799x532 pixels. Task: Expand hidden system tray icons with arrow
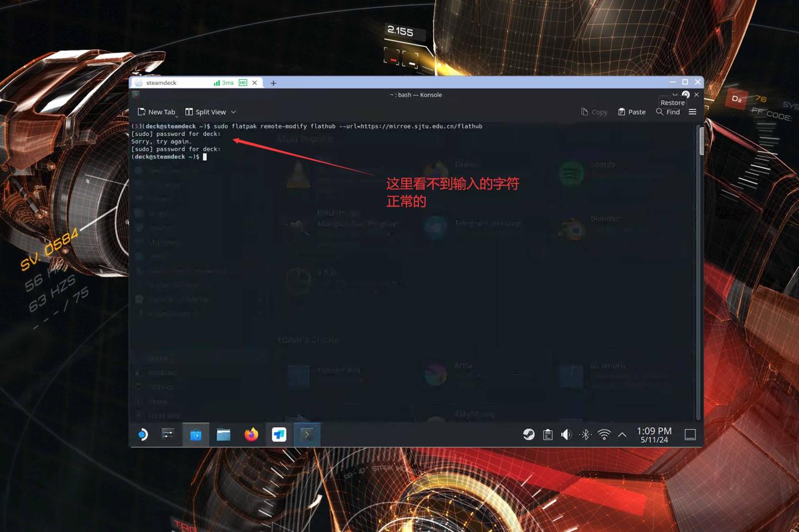(622, 434)
